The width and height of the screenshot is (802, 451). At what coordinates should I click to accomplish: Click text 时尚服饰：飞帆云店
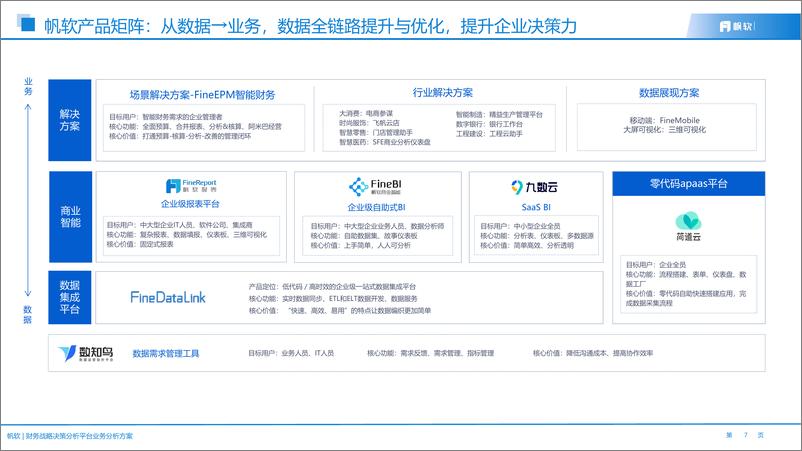click(369, 123)
